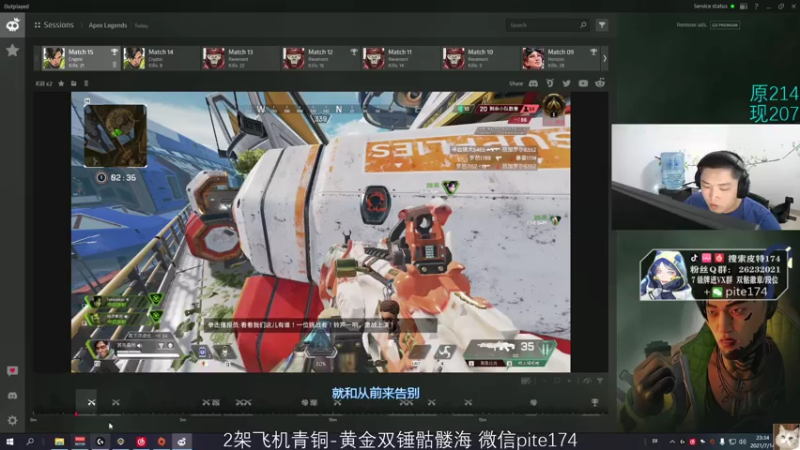800x450 pixels.
Task: Jump to first highlighted kill marker on timeline
Action: point(91,403)
